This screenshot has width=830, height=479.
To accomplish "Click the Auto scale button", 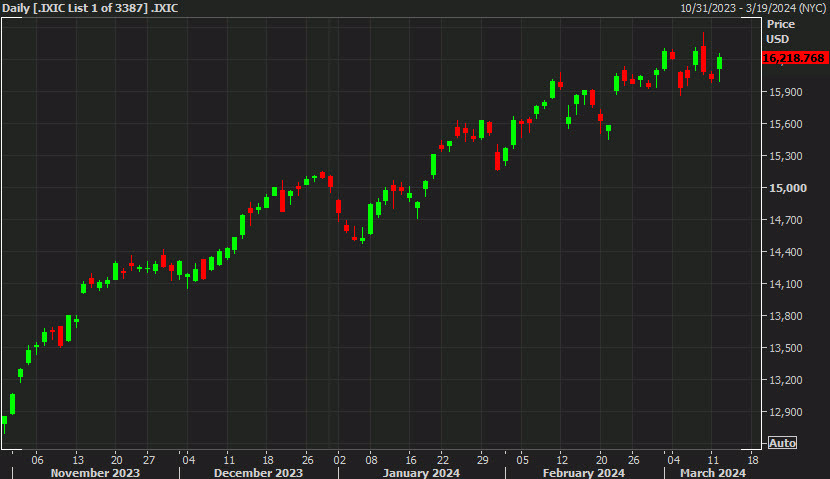I will [x=782, y=443].
